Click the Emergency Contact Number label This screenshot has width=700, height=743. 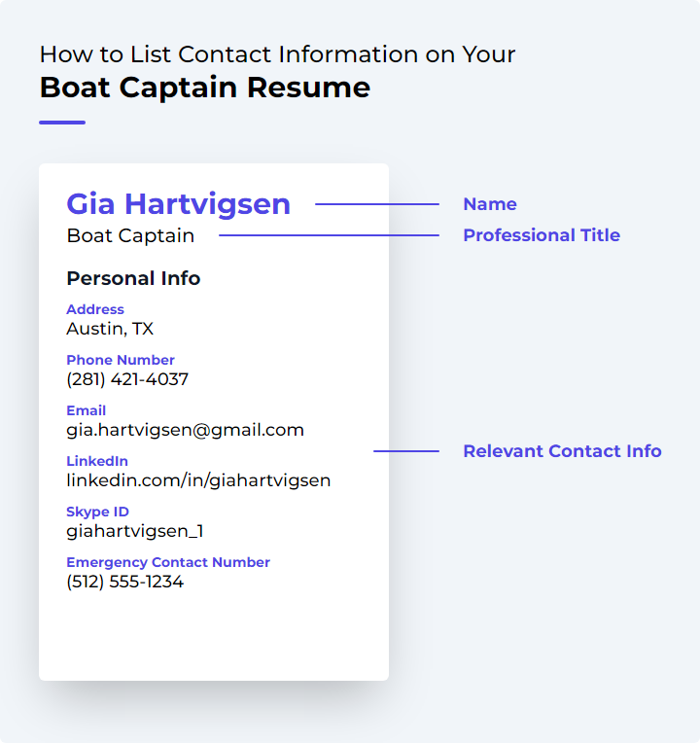click(x=168, y=562)
